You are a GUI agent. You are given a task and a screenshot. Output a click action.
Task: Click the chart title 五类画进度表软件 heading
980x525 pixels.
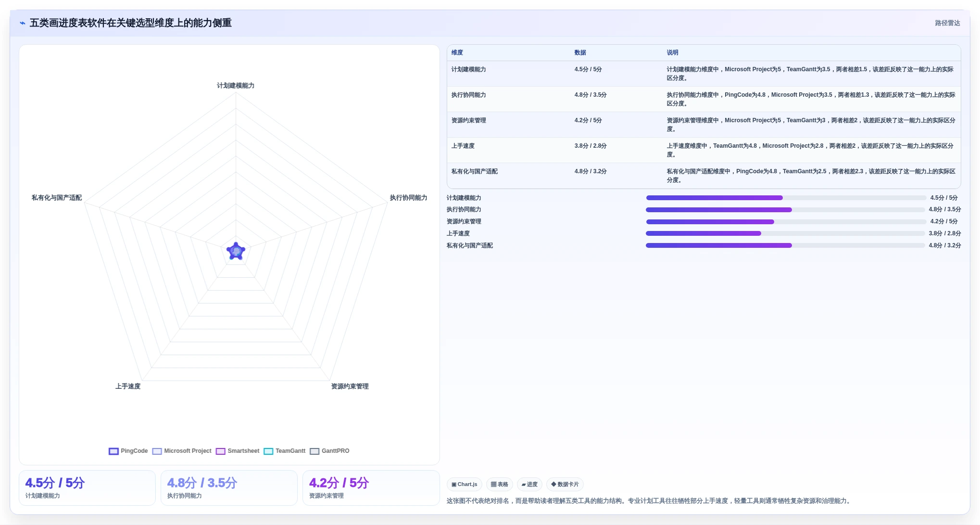point(131,23)
